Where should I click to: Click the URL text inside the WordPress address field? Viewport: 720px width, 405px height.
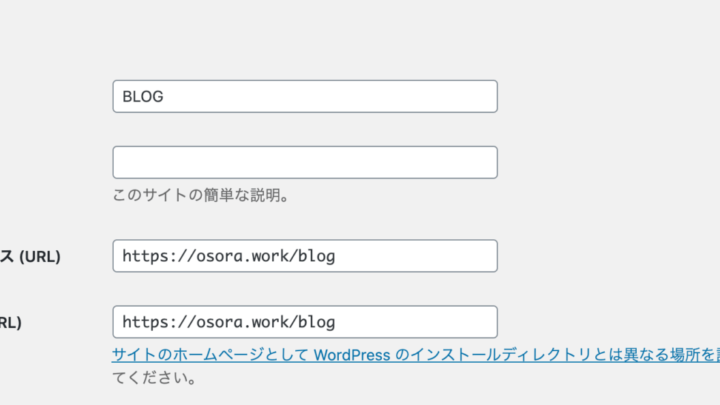[228, 256]
